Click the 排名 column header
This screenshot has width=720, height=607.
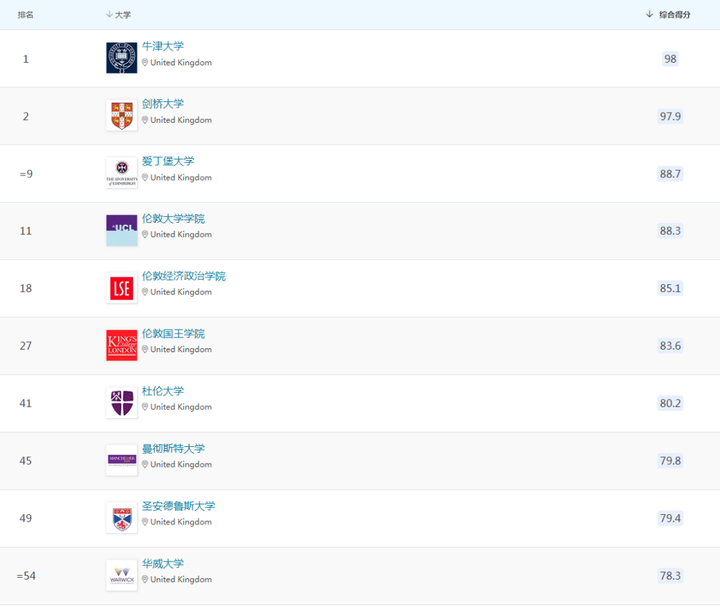coord(26,15)
